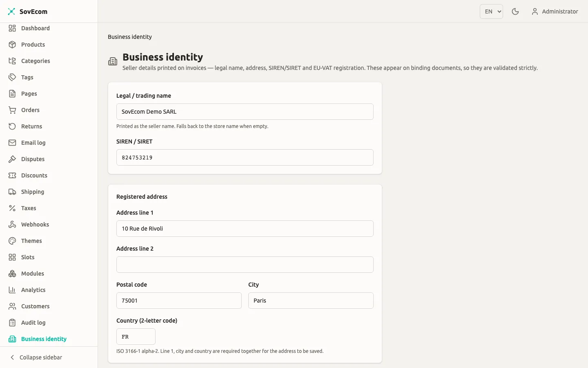Toggle dark mode with moon icon

[x=515, y=11]
